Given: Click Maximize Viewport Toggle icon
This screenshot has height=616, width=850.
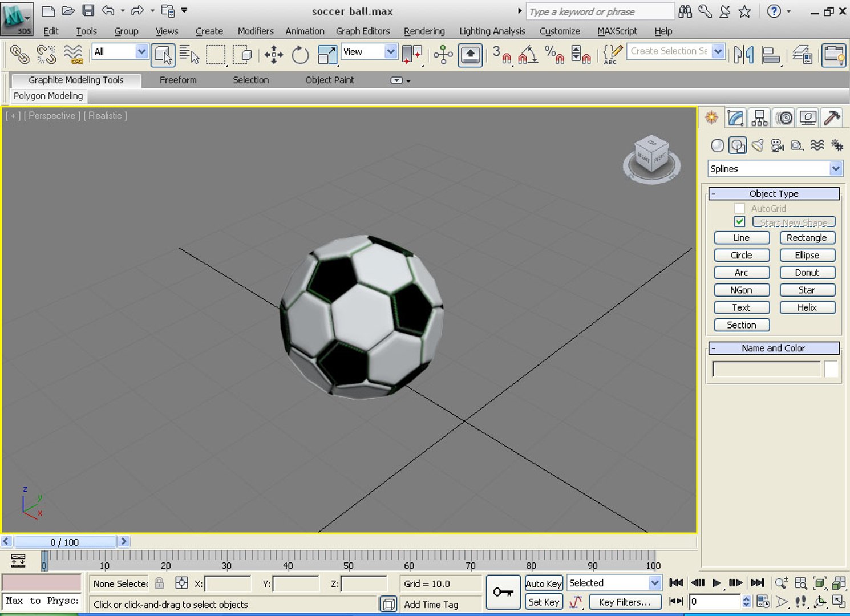Looking at the screenshot, I should point(839,601).
